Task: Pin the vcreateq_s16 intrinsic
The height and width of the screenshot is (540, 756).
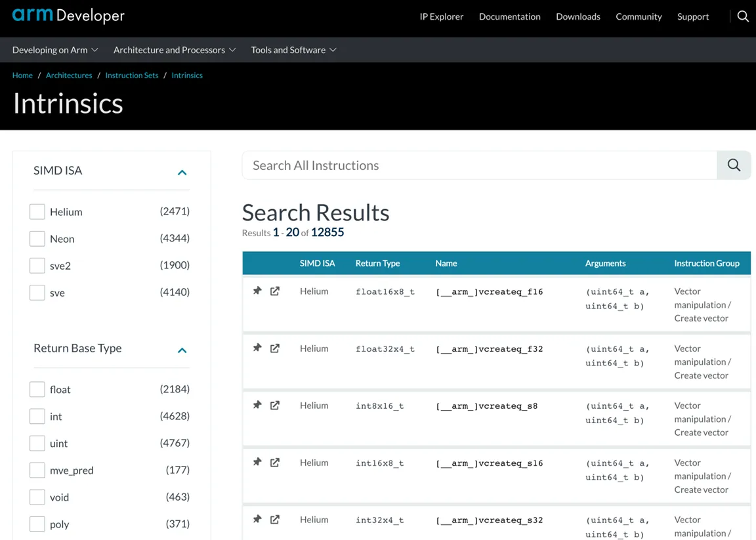Action: point(257,462)
